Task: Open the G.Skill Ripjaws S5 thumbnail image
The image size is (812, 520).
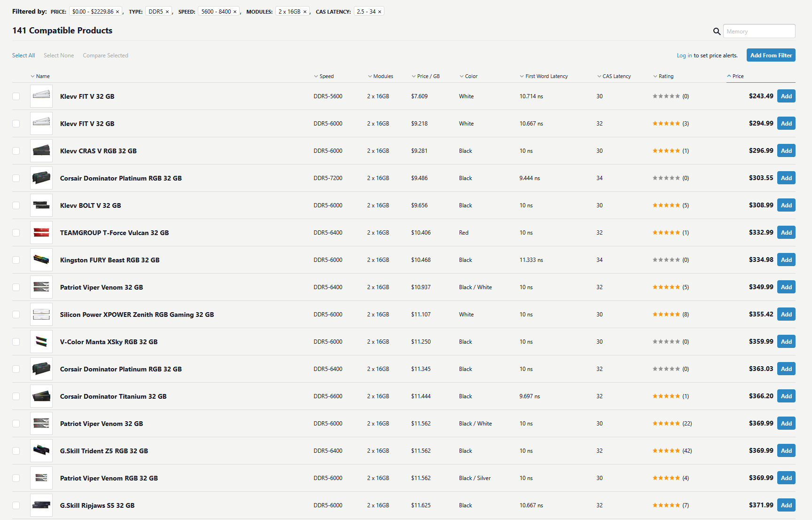Action: point(41,505)
